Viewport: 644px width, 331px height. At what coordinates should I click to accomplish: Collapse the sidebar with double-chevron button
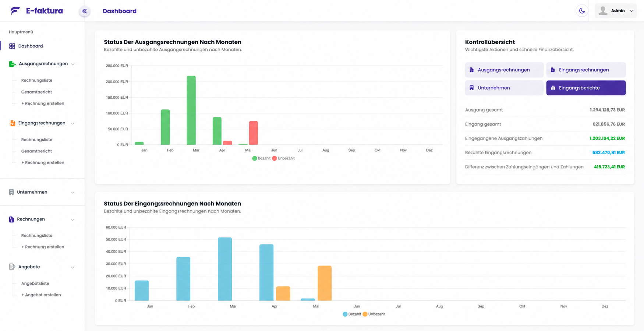coord(85,11)
